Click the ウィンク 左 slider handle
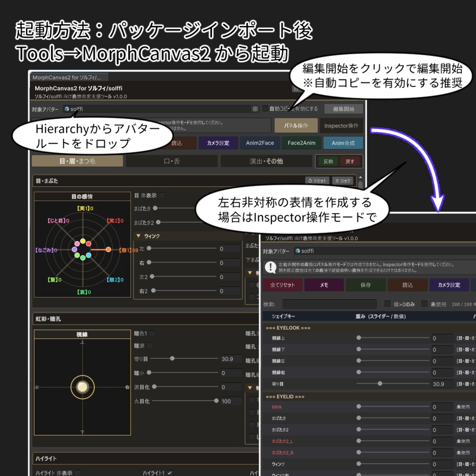Screen dimensions: 476x476 click(149, 248)
